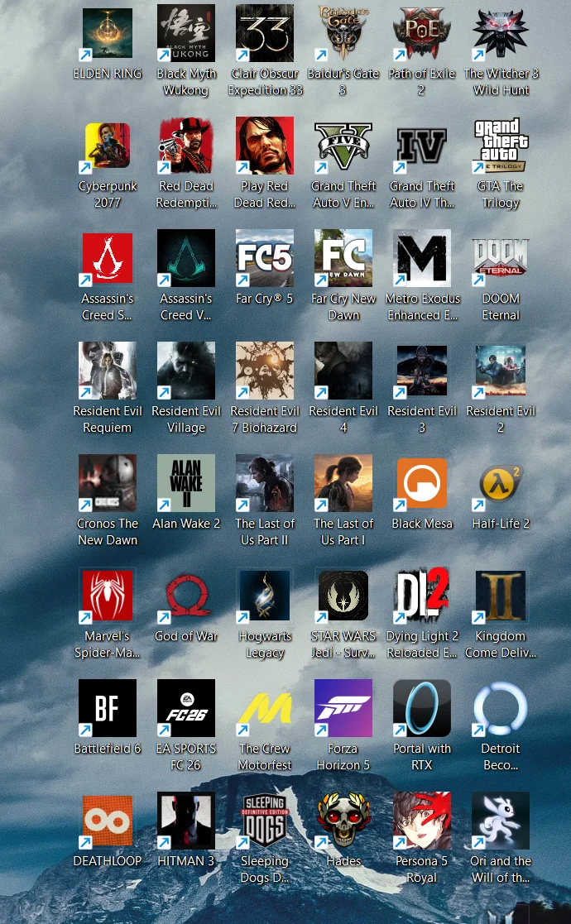Select Clair Obscur Expedition 33 shortcut
The height and width of the screenshot is (924, 571).
(x=265, y=33)
